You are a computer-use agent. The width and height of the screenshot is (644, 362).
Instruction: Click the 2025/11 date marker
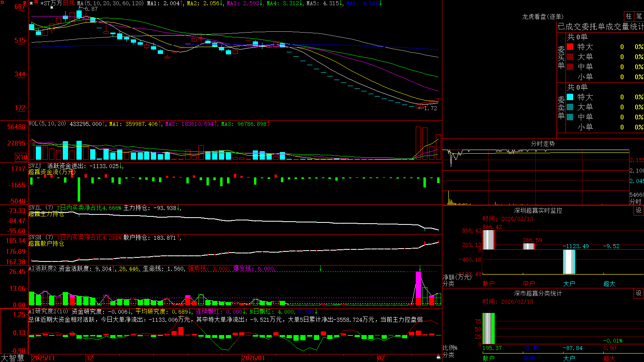pos(43,358)
